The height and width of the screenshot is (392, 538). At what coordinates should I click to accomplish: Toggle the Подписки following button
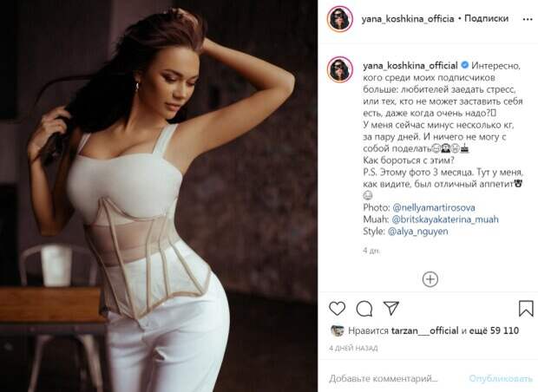point(486,18)
